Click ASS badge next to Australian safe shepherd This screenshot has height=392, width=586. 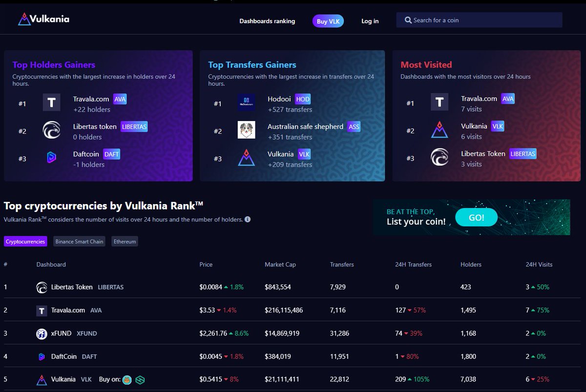tap(354, 126)
